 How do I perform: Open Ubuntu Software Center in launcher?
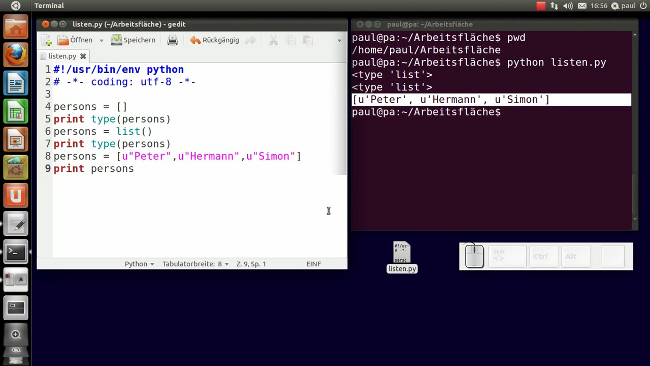pos(16,167)
